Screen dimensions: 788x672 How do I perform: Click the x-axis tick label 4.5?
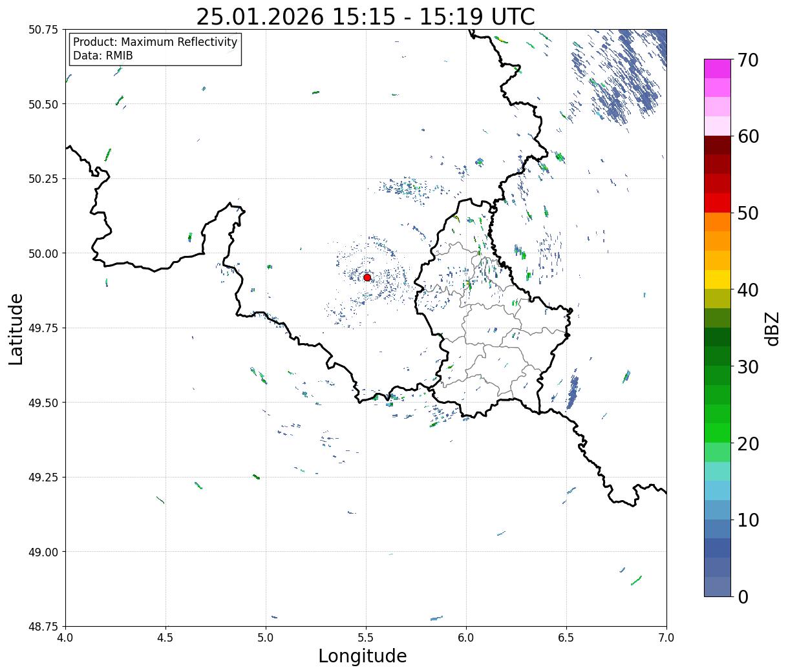coord(166,638)
